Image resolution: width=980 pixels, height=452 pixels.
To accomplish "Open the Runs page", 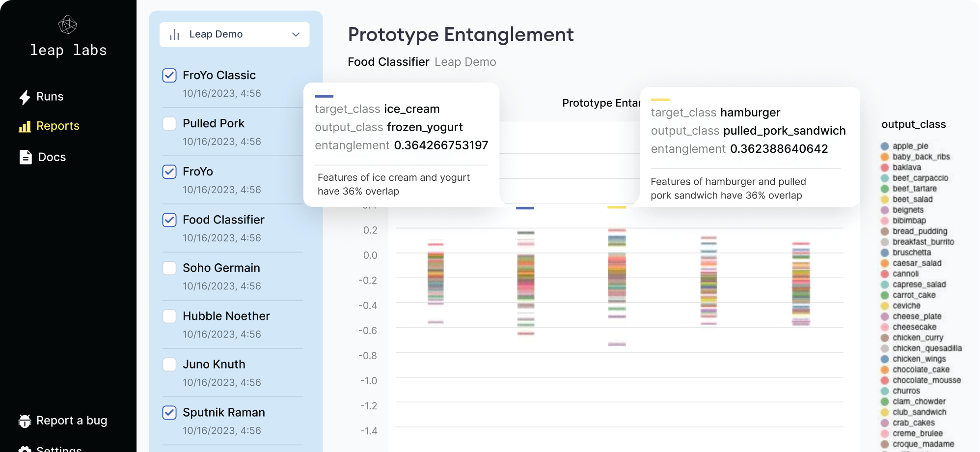I will click(50, 97).
